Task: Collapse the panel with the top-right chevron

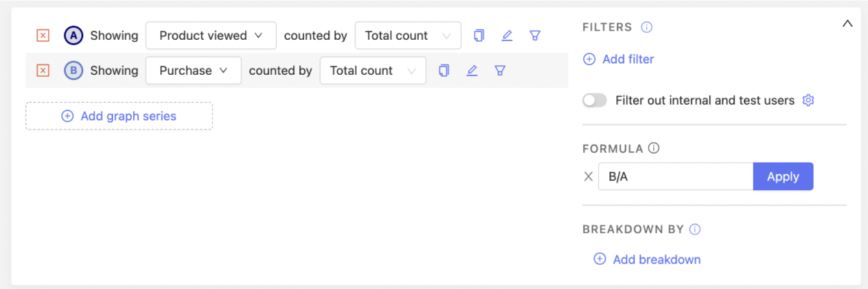Action: pyautogui.click(x=847, y=24)
